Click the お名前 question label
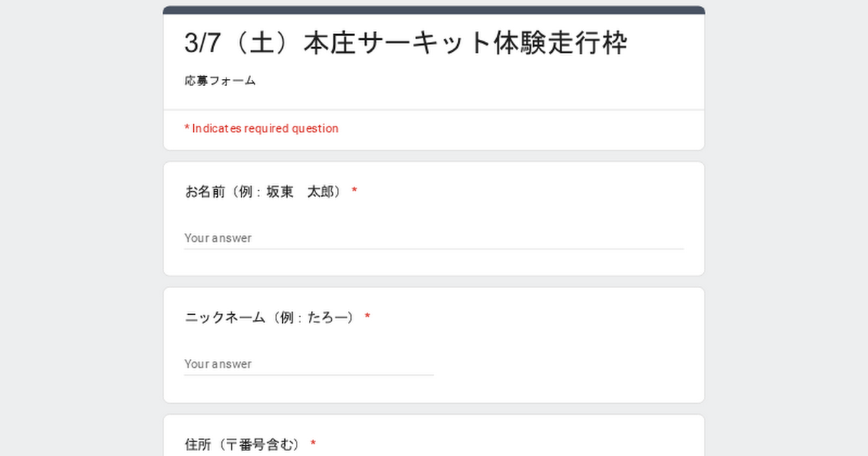Viewport: 868px width, 456px height. (x=263, y=192)
